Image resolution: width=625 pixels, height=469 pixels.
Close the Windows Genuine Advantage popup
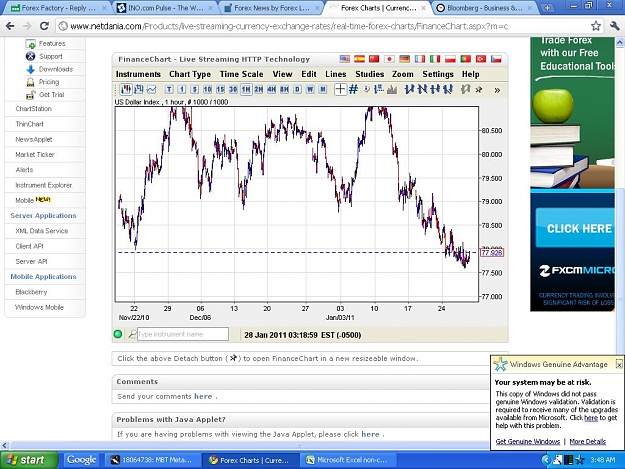619,364
